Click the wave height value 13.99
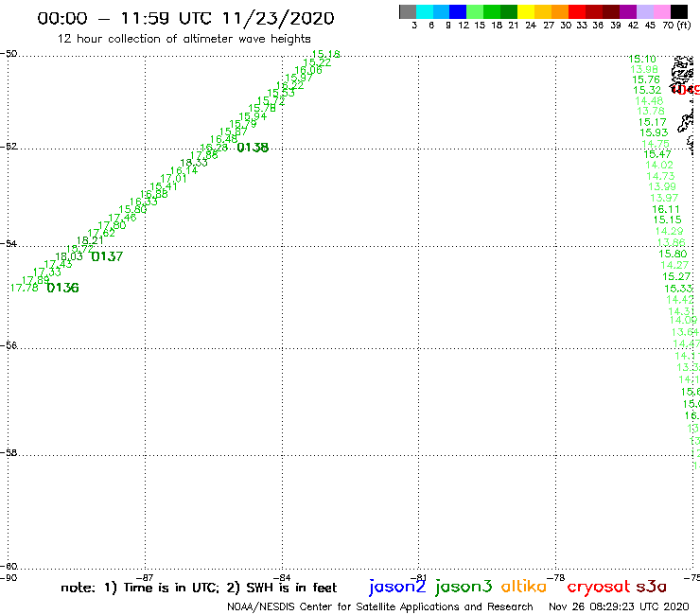Image resolution: width=700 pixels, height=615 pixels. coord(662,186)
